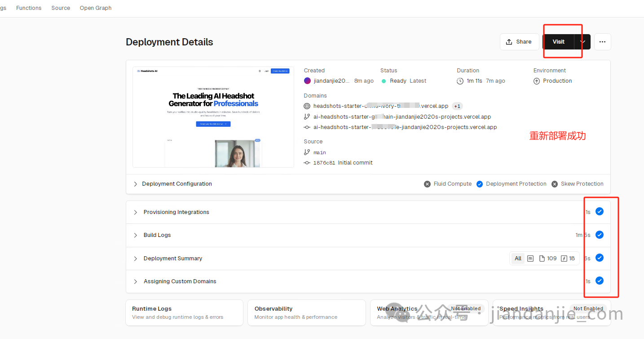Open the Visit dropdown arrow
The height and width of the screenshot is (339, 644).
pyautogui.click(x=582, y=42)
